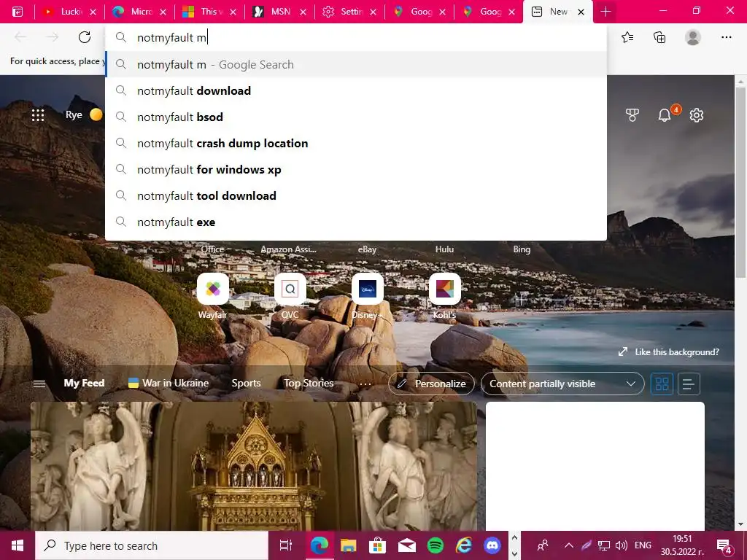
Task: Open a new tab with plus button
Action: [605, 12]
